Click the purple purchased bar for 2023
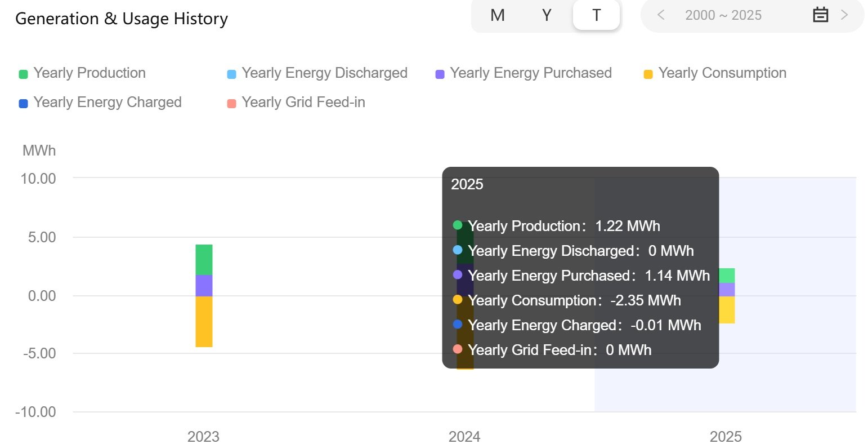868x448 pixels. coord(204,286)
